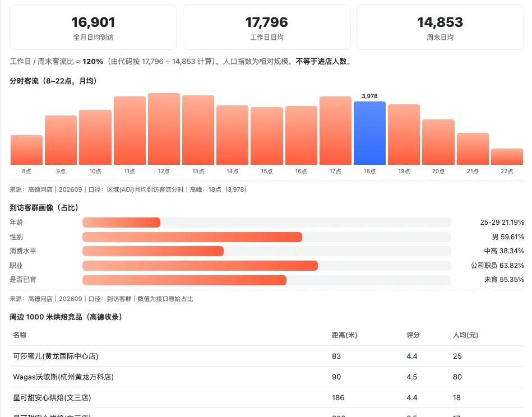This screenshot has height=417, width=532.
Task: Select the 17,796 weekday average card
Action: pos(267,27)
